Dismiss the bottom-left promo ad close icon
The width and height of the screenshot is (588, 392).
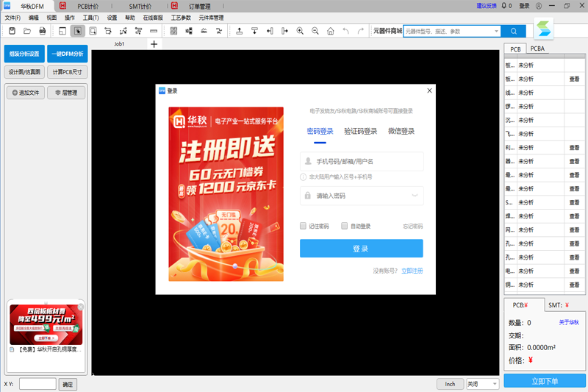81,307
